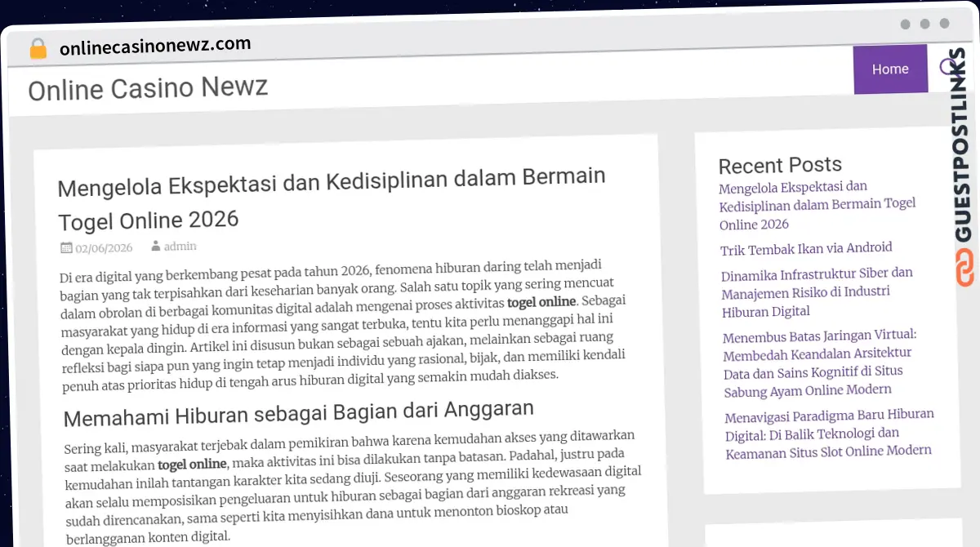Open recent post Dinamika Infrastruktur Siber
The width and height of the screenshot is (980, 547).
(817, 291)
